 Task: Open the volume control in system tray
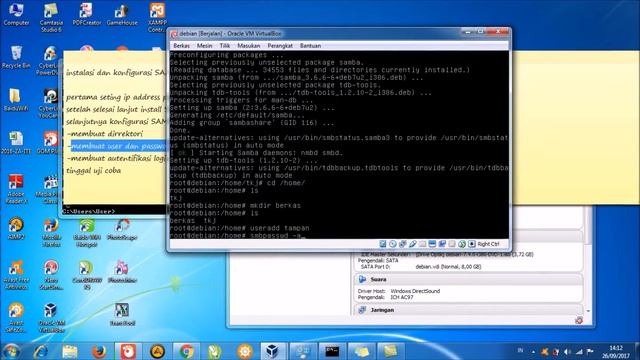(x=568, y=351)
